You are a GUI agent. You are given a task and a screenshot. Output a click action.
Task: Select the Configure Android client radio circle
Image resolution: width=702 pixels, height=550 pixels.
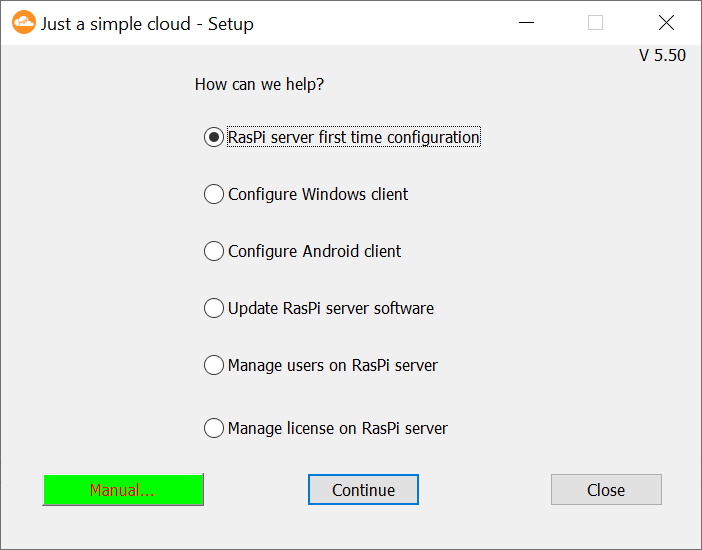[x=214, y=252]
